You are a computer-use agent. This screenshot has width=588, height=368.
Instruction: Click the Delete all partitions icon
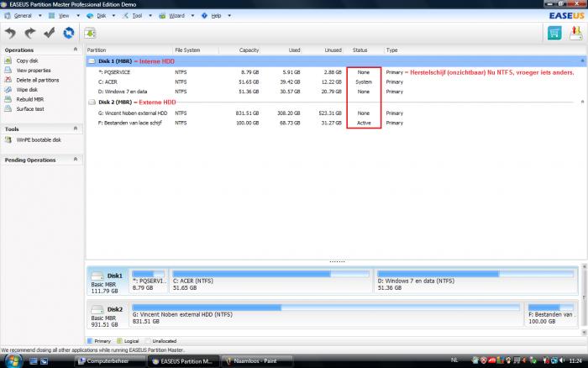pyautogui.click(x=8, y=80)
